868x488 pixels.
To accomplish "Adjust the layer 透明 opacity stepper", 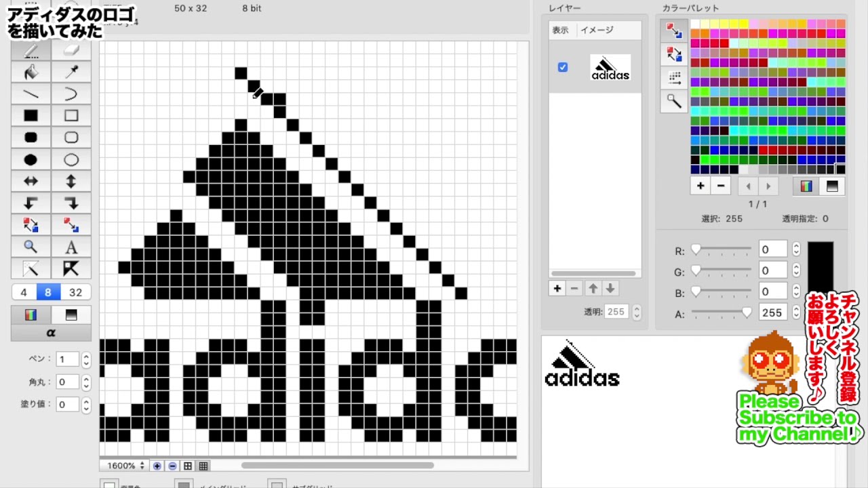I will click(636, 312).
